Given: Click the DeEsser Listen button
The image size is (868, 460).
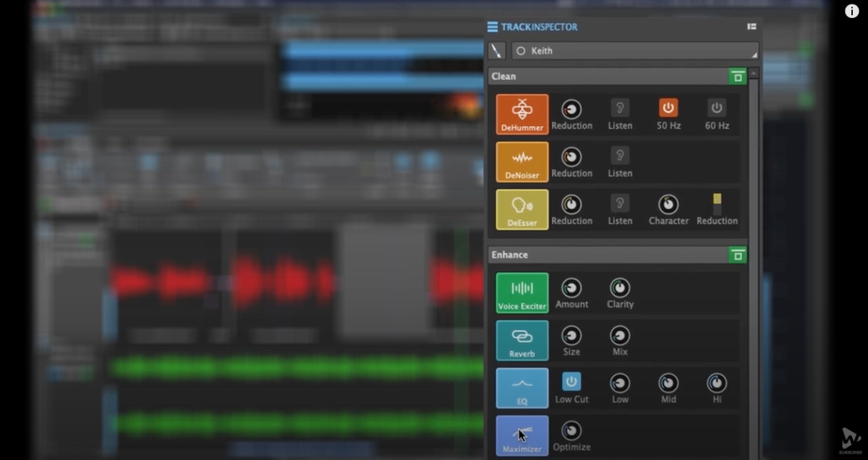Looking at the screenshot, I should [x=620, y=203].
